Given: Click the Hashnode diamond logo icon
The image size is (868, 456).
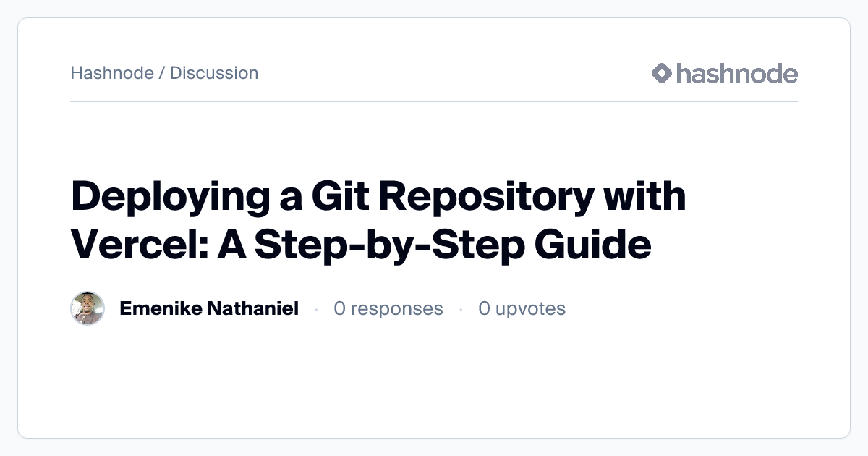Looking at the screenshot, I should point(662,73).
